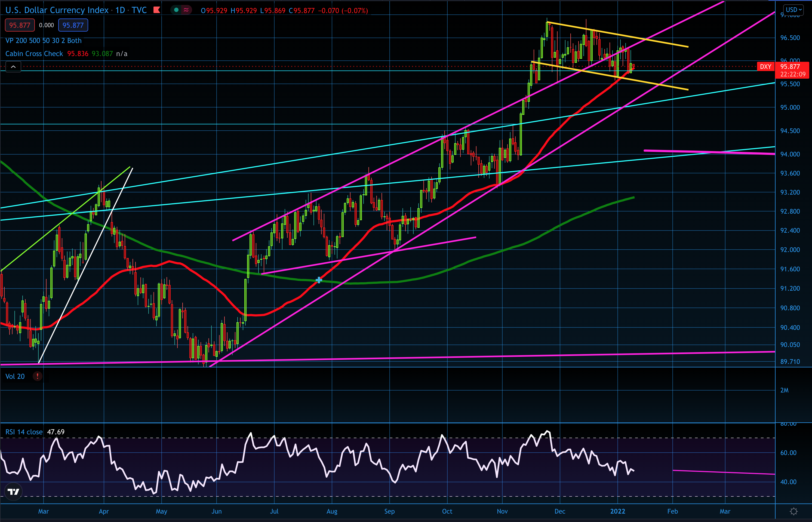
Task: Click the chart settings gear at bottom right
Action: (x=793, y=511)
